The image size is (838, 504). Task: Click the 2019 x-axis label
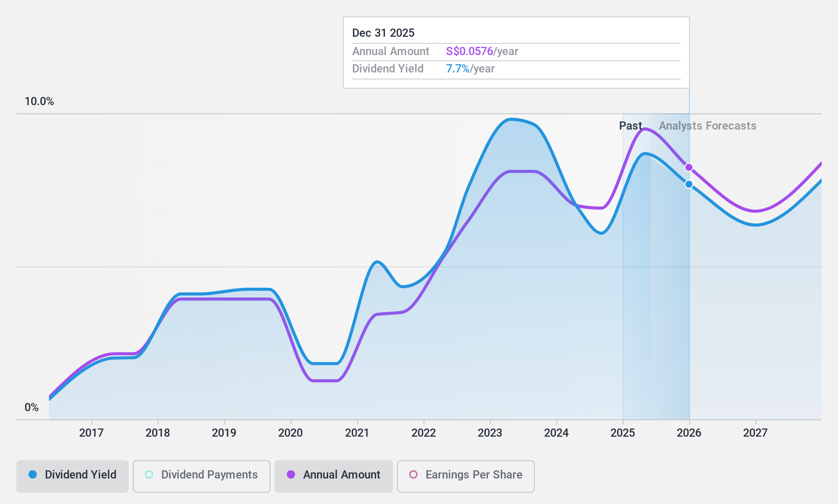224,433
